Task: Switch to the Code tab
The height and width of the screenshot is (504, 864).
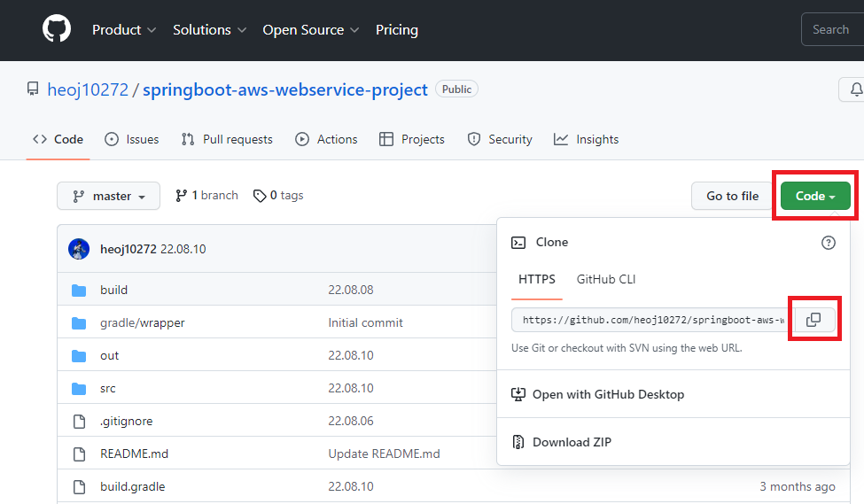Action: 58,139
